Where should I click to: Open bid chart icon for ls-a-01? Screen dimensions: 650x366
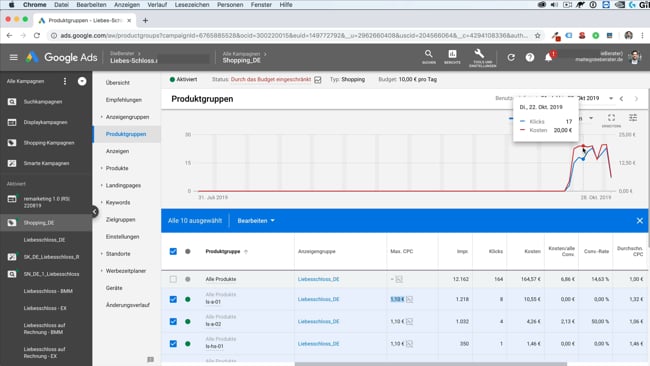click(410, 299)
